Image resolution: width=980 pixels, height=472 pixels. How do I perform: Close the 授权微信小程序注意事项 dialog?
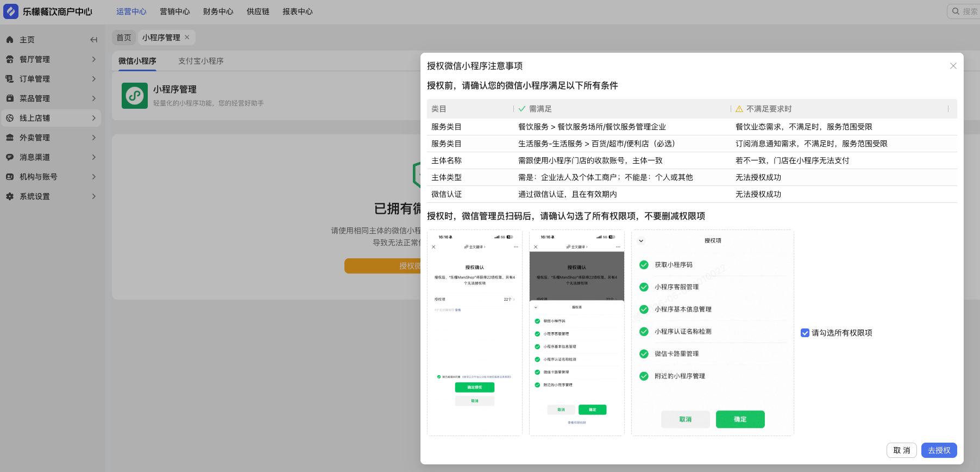click(x=953, y=66)
